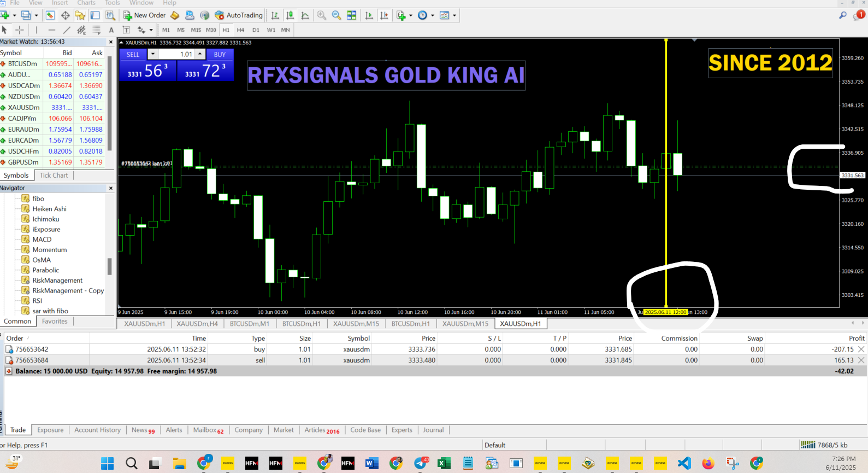Open a New Order window
The width and height of the screenshot is (868, 473).
pyautogui.click(x=144, y=15)
